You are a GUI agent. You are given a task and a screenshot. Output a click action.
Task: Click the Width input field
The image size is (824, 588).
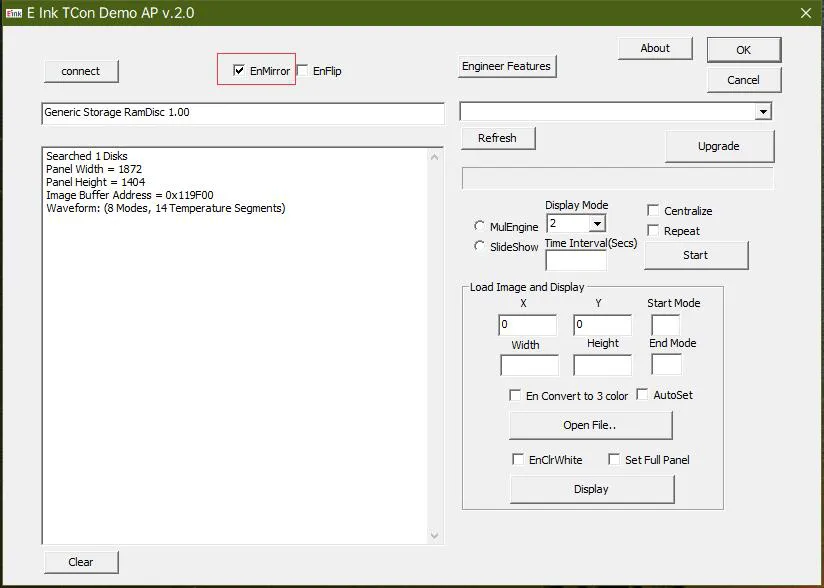[529, 365]
